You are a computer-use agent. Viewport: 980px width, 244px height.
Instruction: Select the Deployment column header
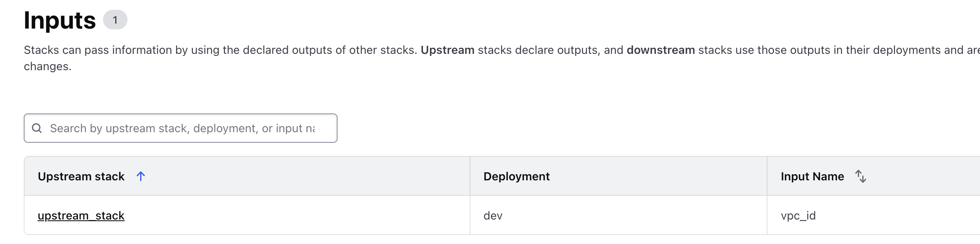517,176
